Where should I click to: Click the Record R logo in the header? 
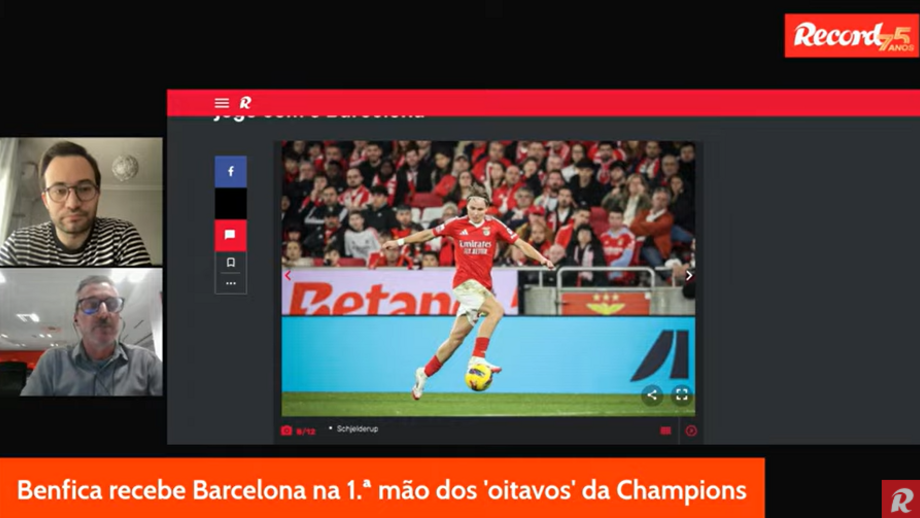pyautogui.click(x=245, y=103)
